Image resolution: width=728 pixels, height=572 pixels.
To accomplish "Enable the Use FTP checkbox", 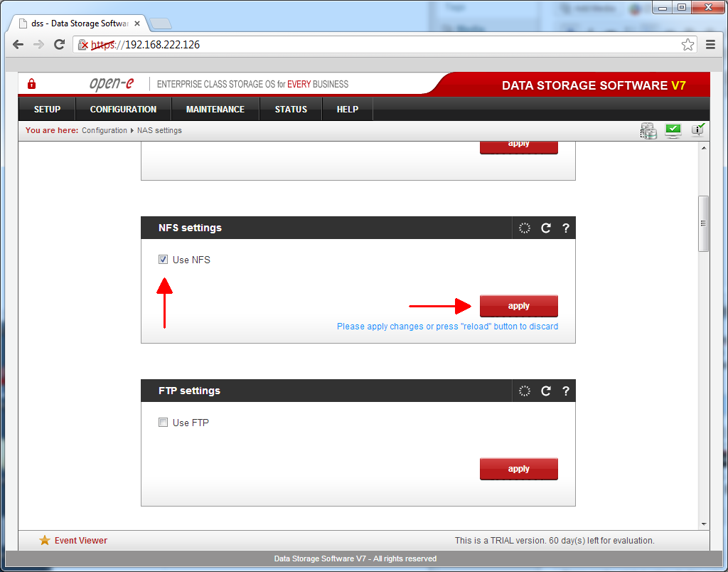I will click(163, 423).
